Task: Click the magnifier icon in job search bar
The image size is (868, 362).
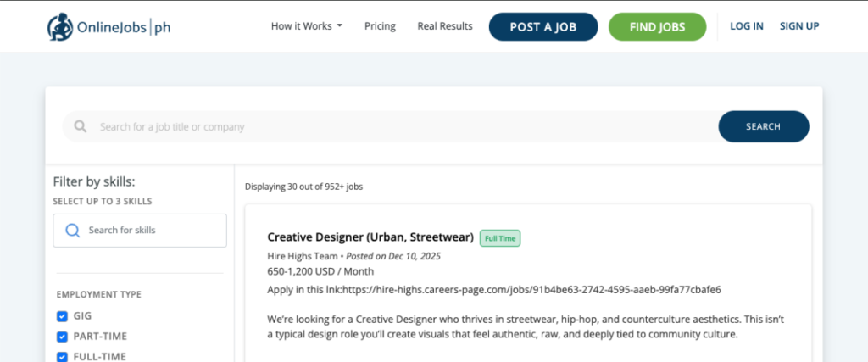Action: point(81,126)
